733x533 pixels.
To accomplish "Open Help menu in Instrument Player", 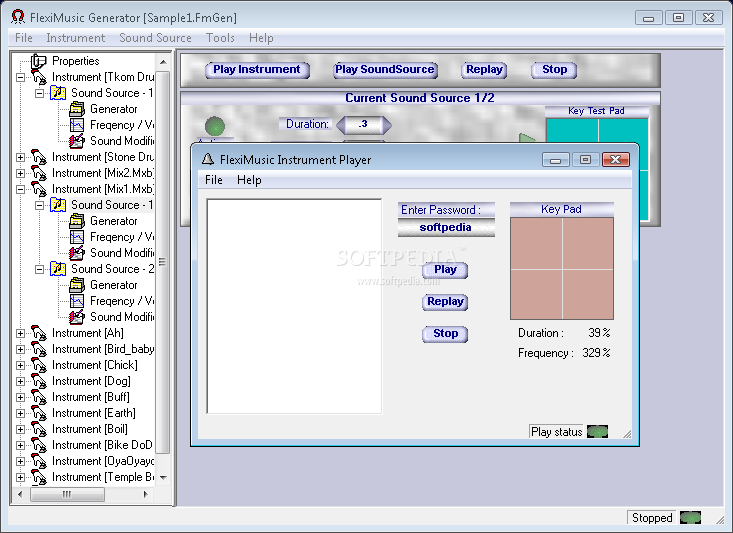I will coord(249,180).
